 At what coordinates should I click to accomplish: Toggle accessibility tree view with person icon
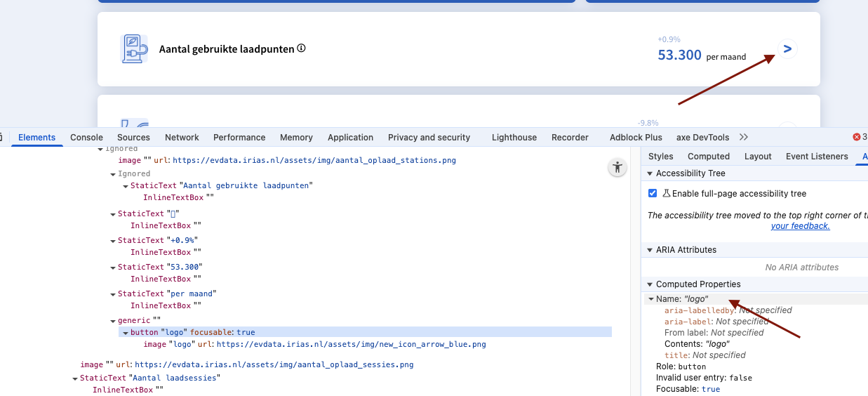(617, 167)
